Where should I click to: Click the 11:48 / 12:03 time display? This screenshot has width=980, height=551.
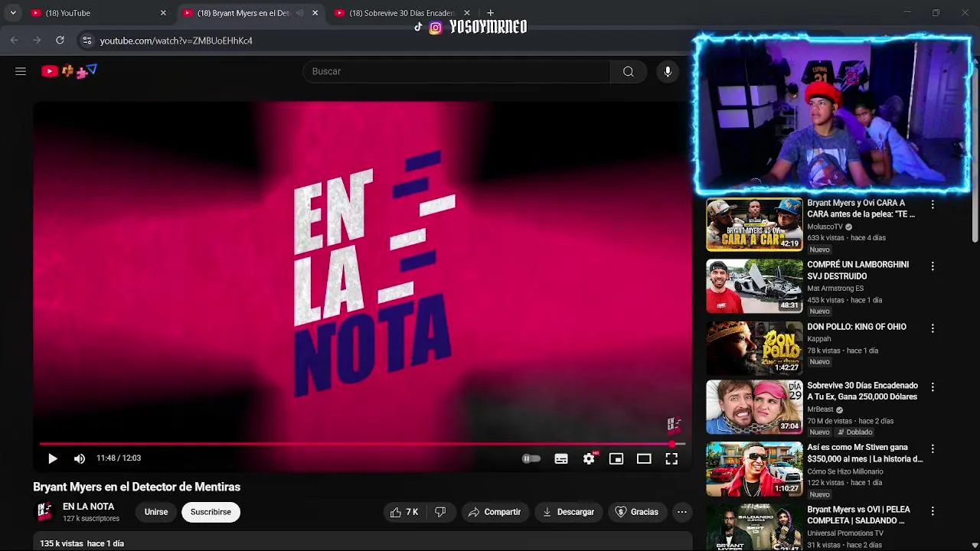click(119, 458)
